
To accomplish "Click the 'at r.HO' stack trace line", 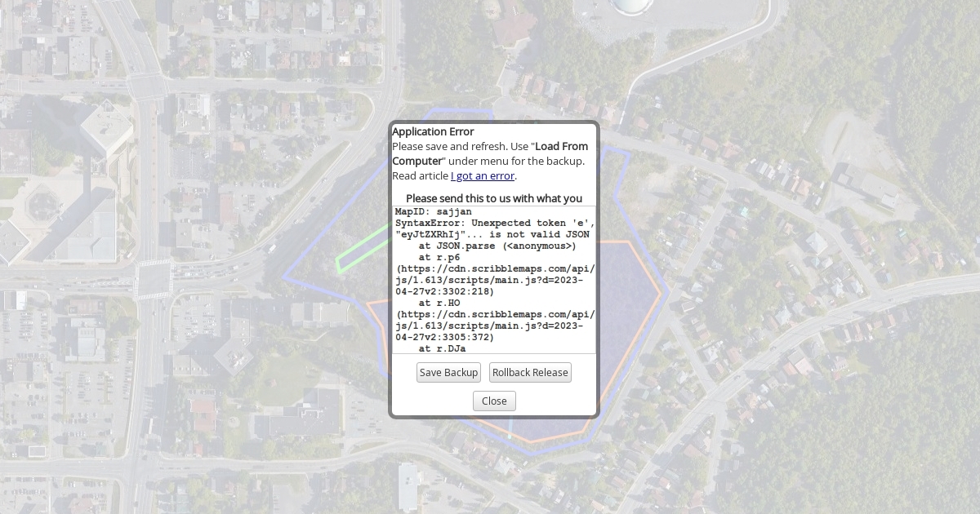I will point(439,303).
